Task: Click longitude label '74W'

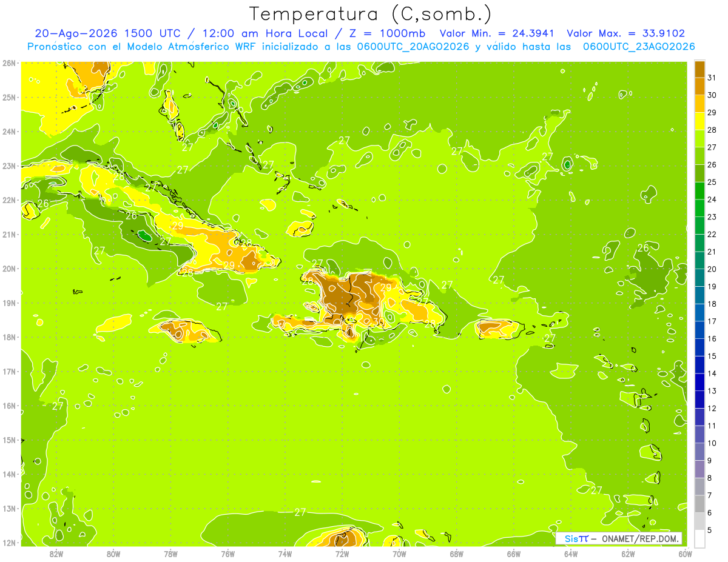Action: (285, 554)
